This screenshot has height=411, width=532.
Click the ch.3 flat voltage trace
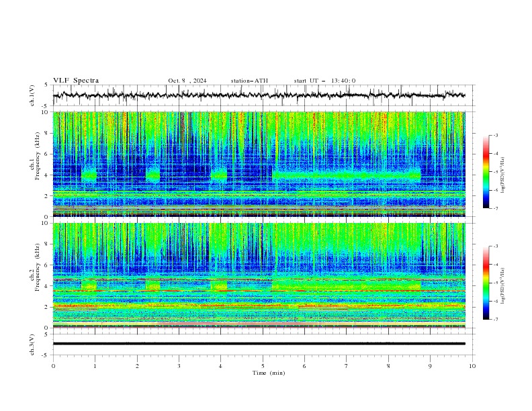259,344
